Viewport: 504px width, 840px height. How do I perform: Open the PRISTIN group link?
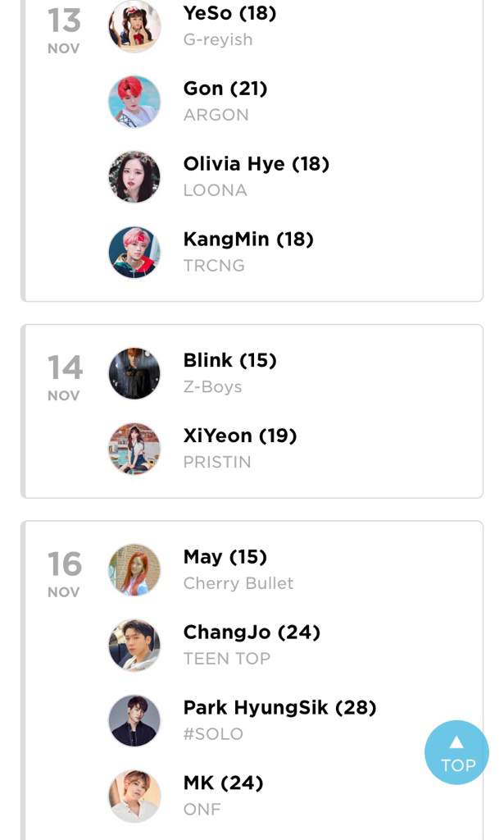(217, 462)
